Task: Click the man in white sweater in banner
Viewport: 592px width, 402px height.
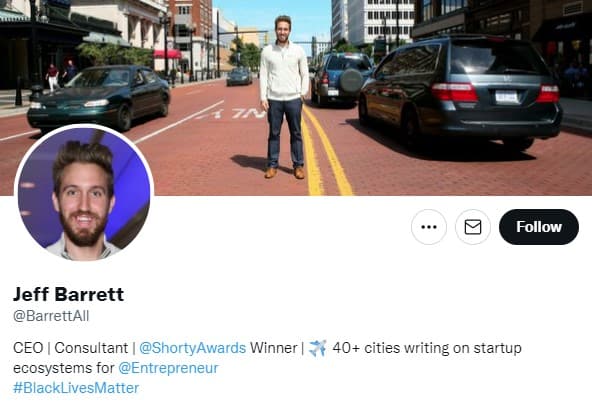Action: [x=284, y=97]
